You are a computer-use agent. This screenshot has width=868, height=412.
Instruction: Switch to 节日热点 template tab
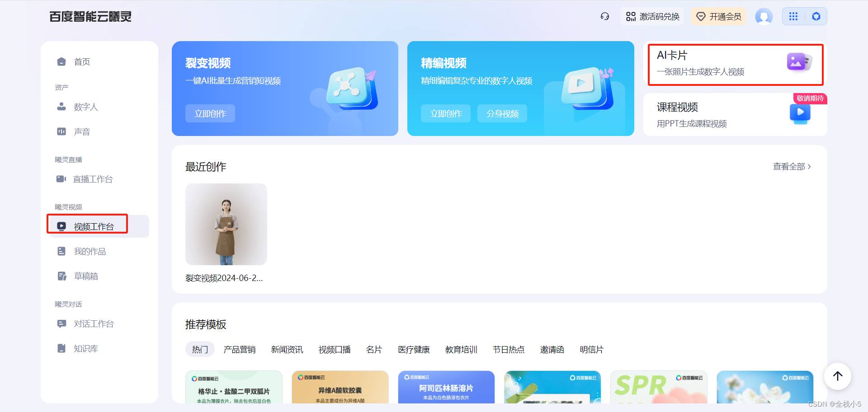(509, 349)
